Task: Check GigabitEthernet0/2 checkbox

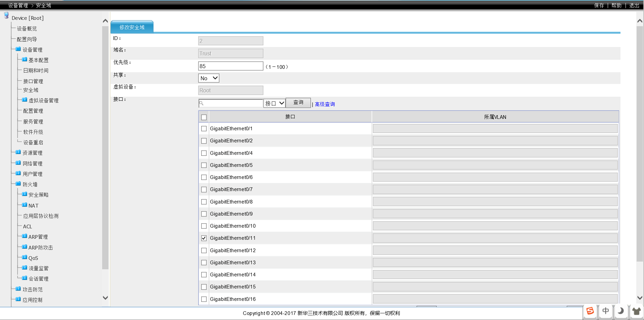Action: (204, 141)
